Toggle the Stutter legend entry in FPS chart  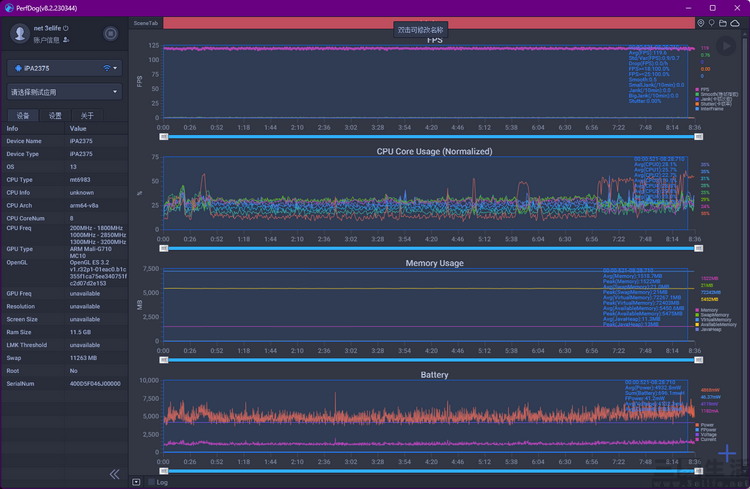click(x=713, y=104)
